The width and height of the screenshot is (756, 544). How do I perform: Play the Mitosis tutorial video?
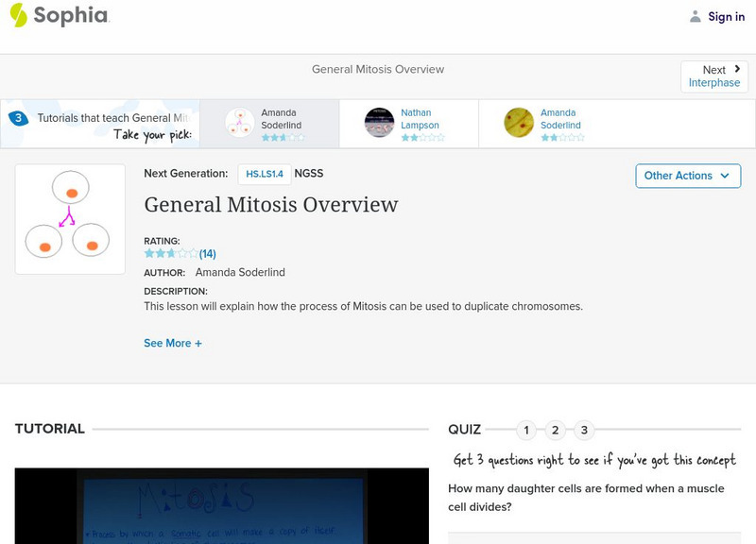222,506
